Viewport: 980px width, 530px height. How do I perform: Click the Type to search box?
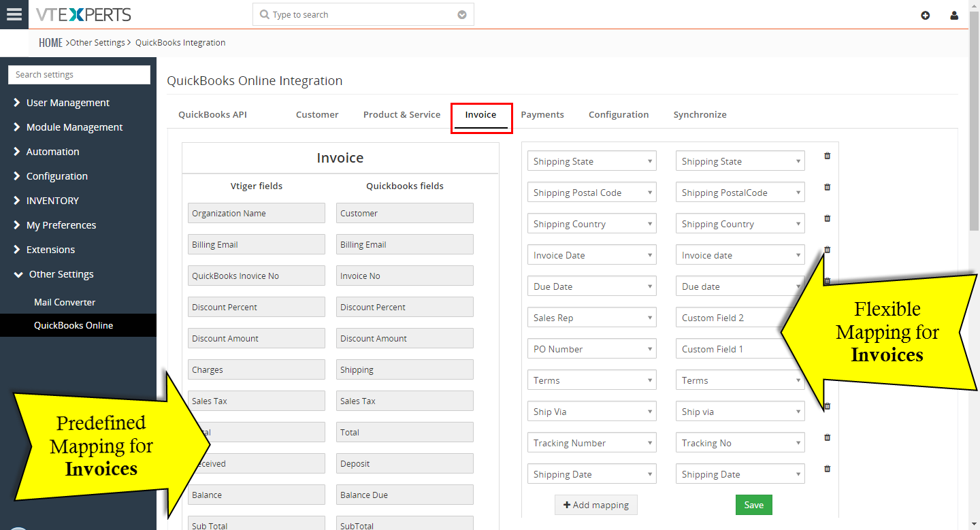(x=363, y=14)
